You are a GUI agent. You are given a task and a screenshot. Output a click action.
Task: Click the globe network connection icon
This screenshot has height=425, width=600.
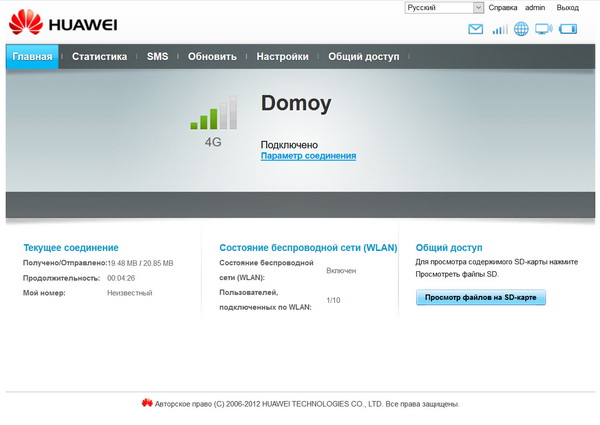click(x=521, y=29)
